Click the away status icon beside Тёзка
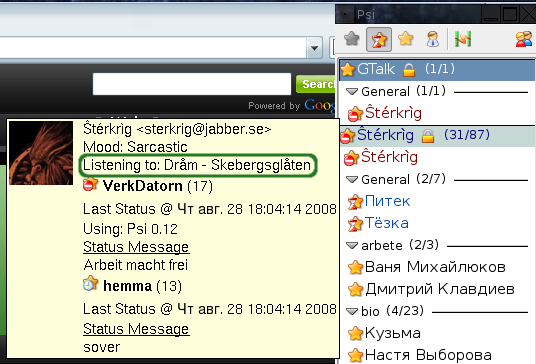Screen dimensions: 536x364 tap(355, 224)
